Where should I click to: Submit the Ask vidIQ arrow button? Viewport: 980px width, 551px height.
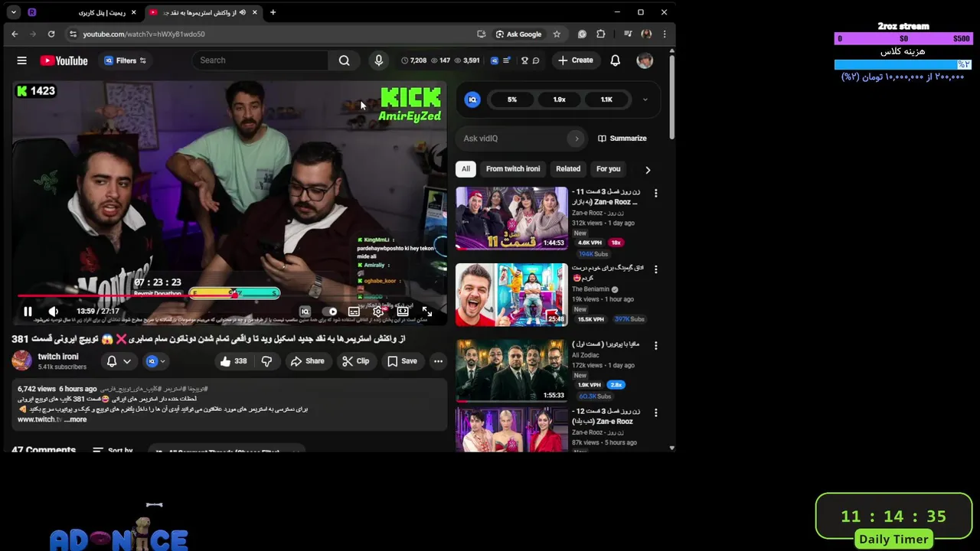(577, 139)
